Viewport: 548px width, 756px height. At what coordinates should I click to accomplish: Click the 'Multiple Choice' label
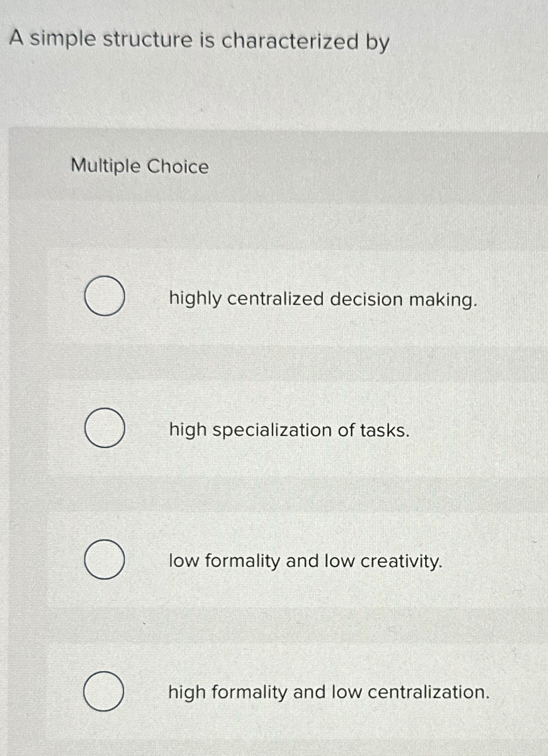pos(139,166)
